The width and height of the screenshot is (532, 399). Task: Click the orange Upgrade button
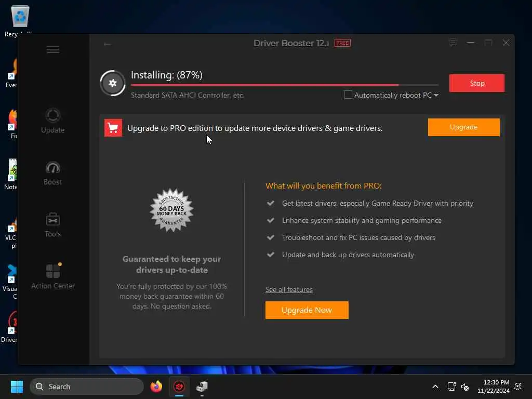(x=463, y=127)
